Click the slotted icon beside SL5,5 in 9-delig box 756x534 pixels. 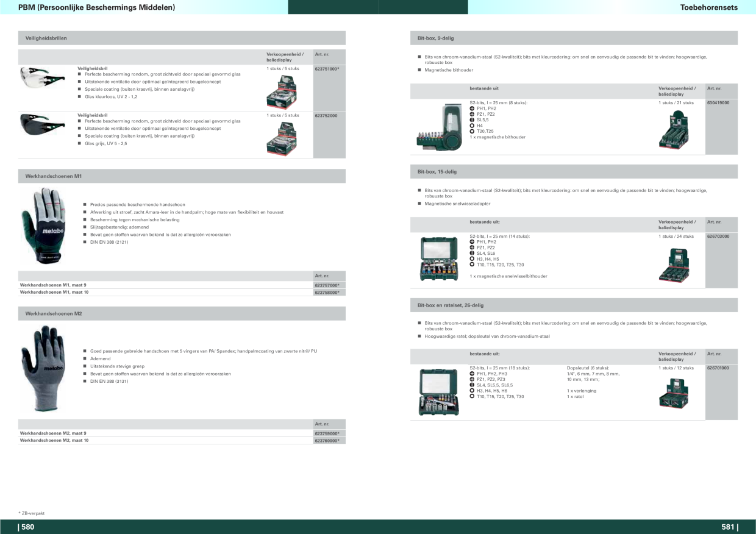tap(472, 120)
